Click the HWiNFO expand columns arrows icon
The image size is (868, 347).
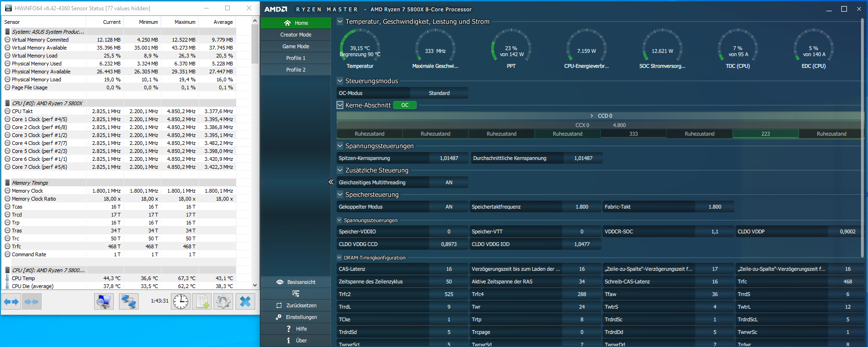pos(11,302)
